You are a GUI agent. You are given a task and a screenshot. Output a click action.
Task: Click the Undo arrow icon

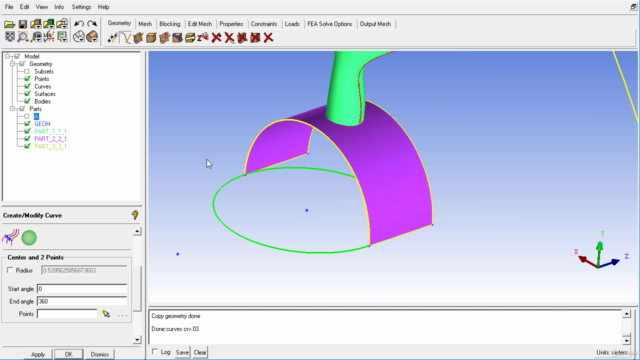coord(79,24)
